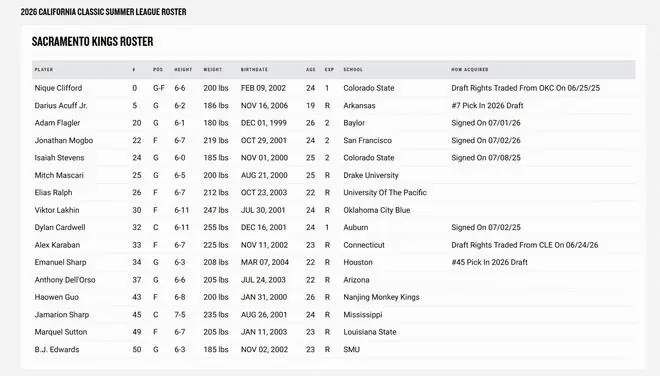Select the Viktor Lakhin row name
The width and height of the screenshot is (660, 376).
(57, 210)
